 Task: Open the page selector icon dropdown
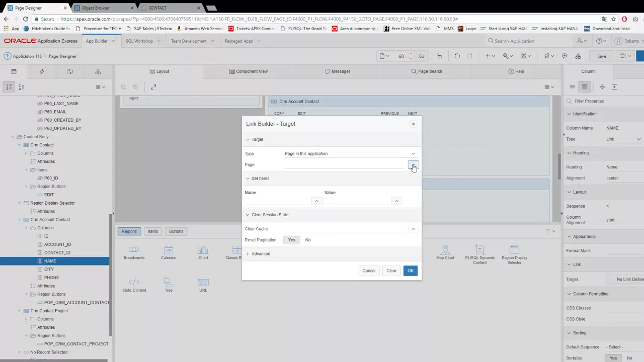click(384, 56)
